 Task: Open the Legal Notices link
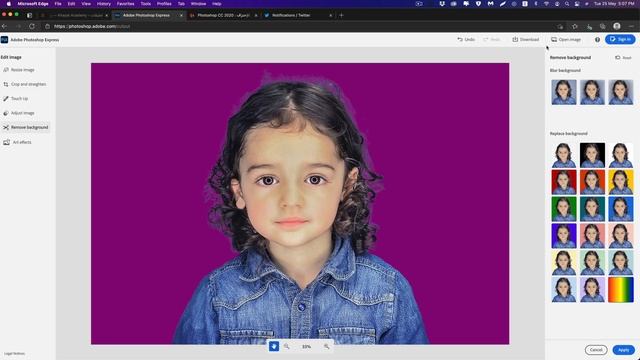pyautogui.click(x=15, y=353)
